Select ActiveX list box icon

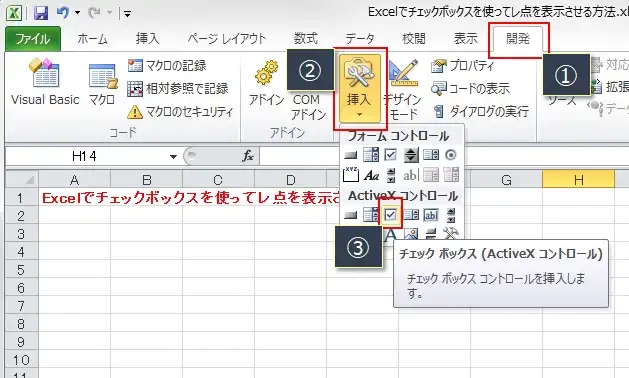411,215
